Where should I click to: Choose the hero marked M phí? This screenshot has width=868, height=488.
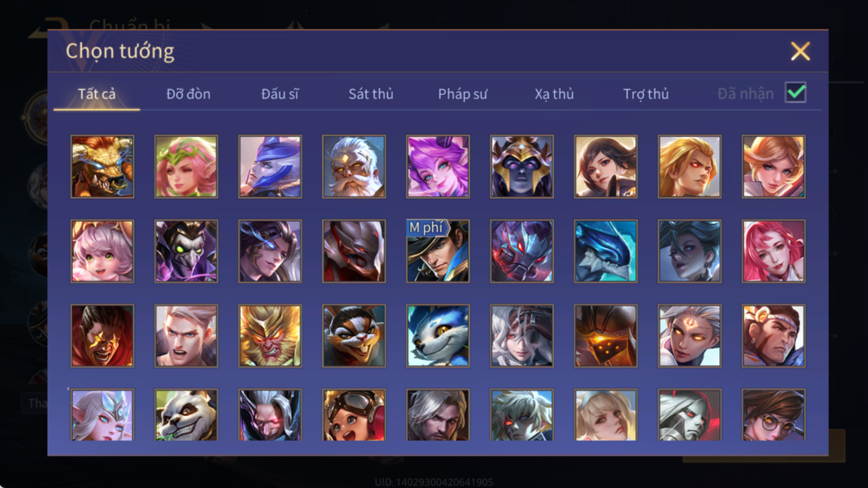click(438, 251)
